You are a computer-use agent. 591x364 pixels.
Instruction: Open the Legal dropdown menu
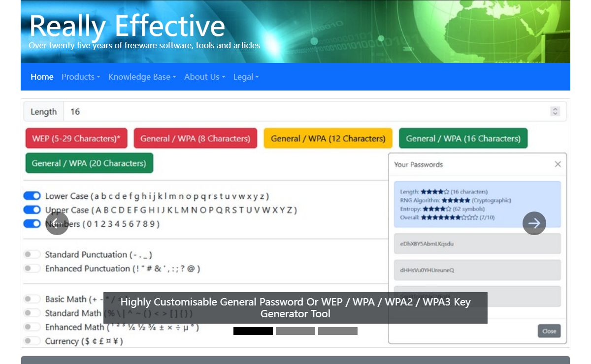click(246, 77)
